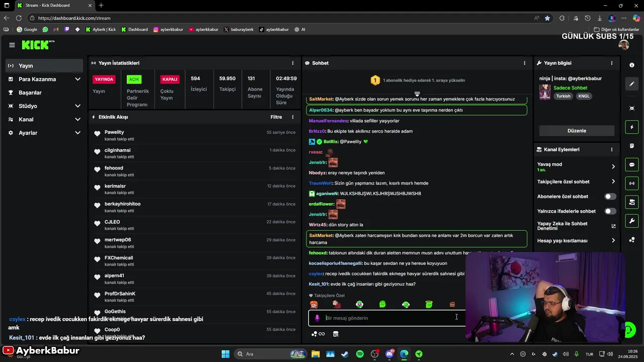Open the profile avatar menu
The image size is (644, 362).
pos(624,45)
